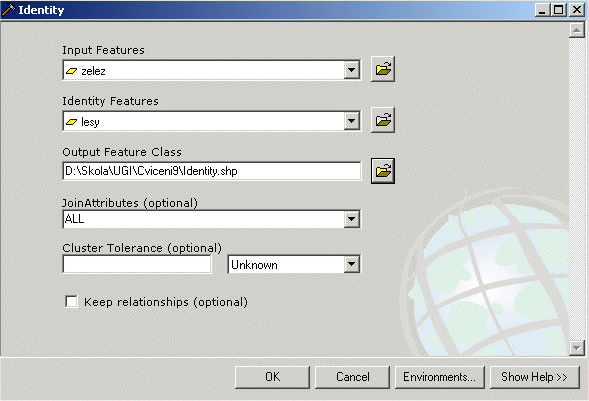Viewport: 589px width, 401px height.
Task: Click the Output Feature Class path field
Action: point(212,171)
